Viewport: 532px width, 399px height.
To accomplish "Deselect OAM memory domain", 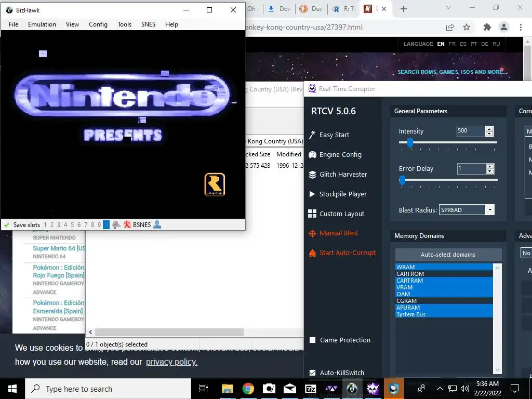I will pyautogui.click(x=444, y=294).
